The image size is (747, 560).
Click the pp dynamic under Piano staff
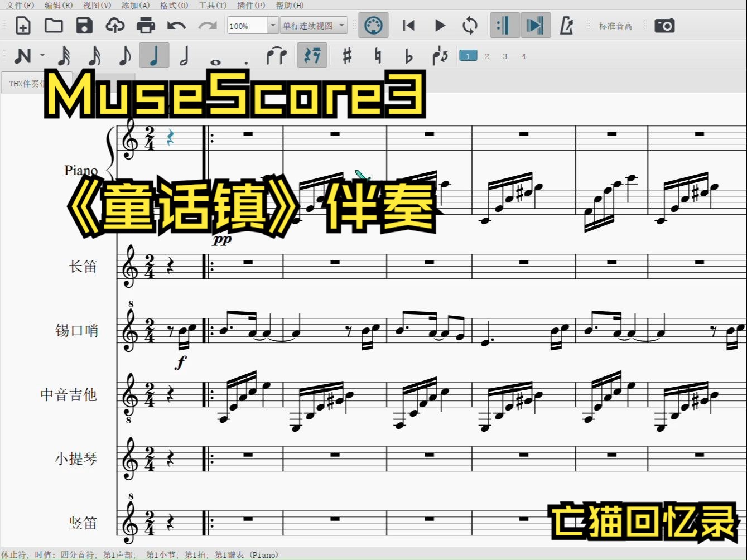(222, 240)
